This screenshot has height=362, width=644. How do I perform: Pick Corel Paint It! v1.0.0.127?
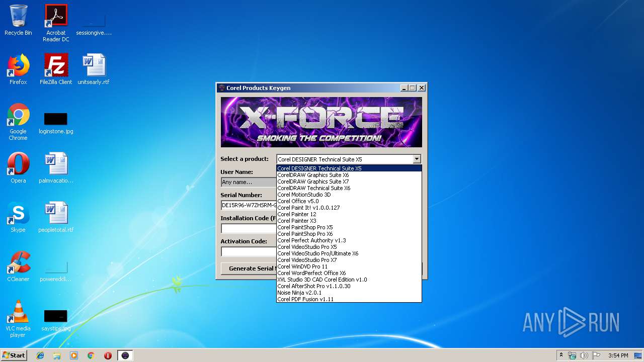coord(349,208)
